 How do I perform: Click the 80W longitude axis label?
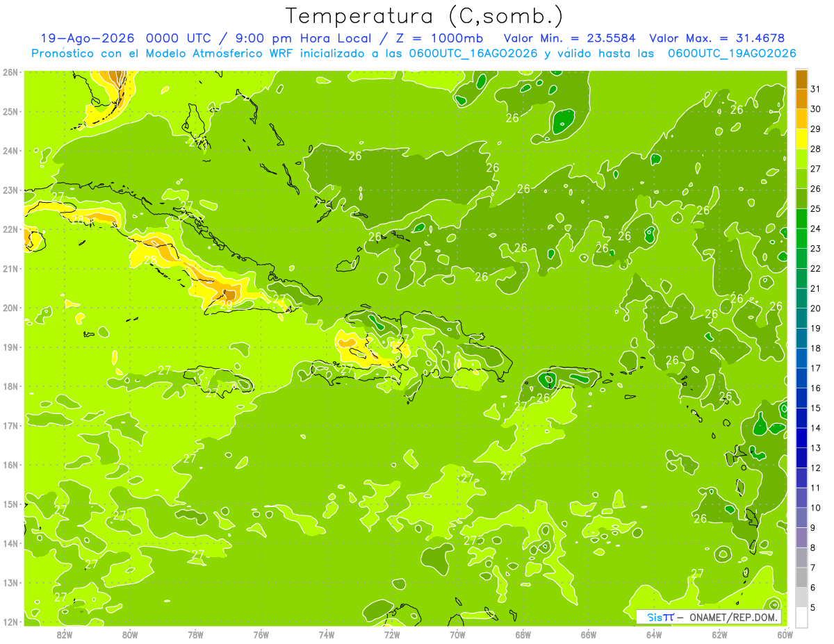coord(130,634)
